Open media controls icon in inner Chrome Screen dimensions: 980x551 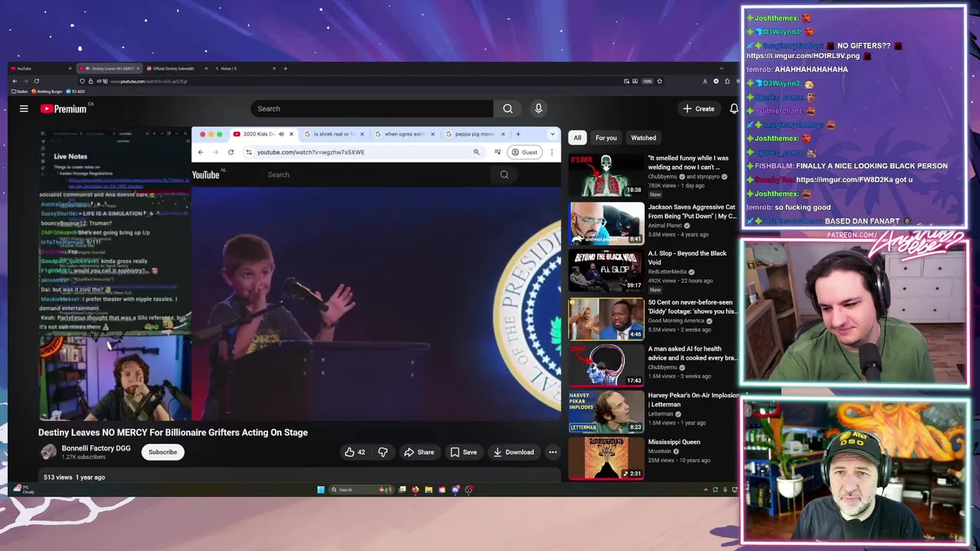tap(498, 152)
